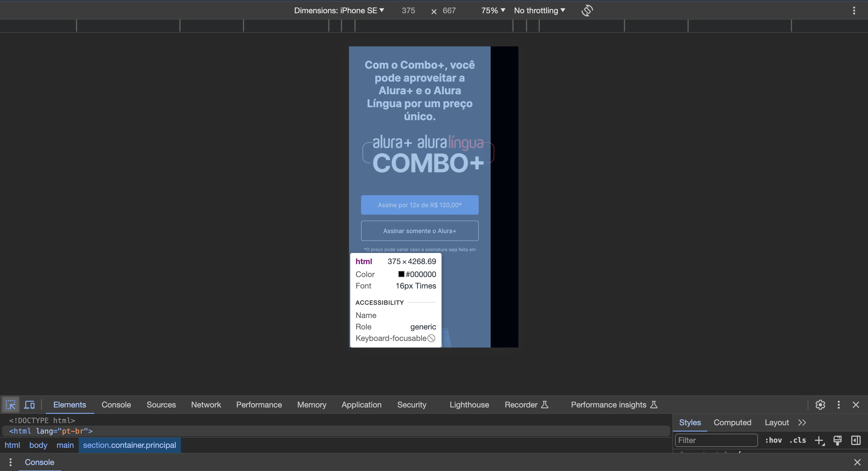
Task: Click the section.container.principal breadcrumb
Action: pos(129,445)
